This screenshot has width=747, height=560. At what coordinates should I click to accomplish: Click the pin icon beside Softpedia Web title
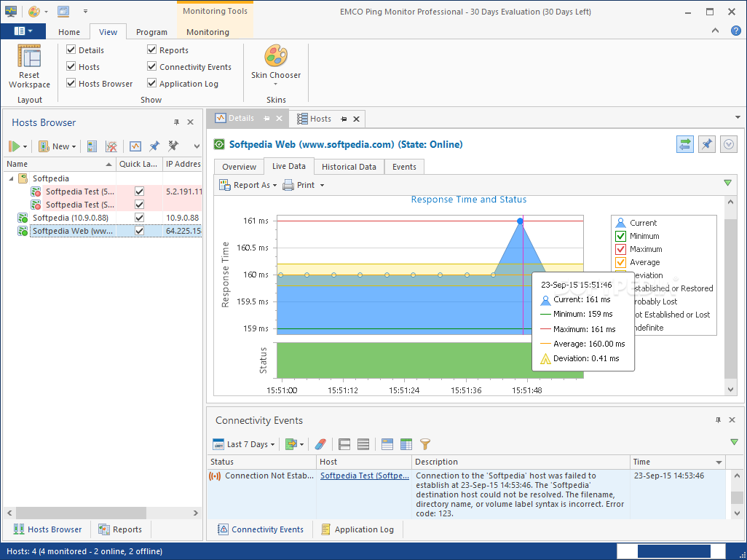click(x=706, y=144)
